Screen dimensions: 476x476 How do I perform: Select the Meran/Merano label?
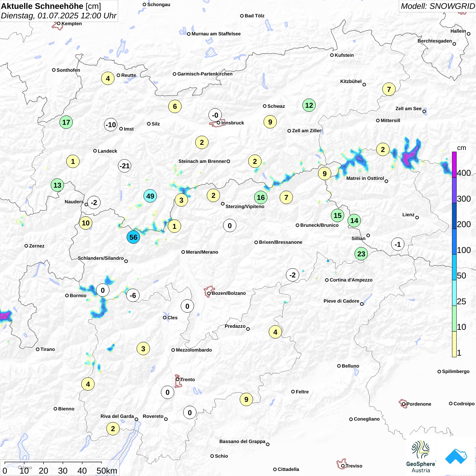pyautogui.click(x=202, y=252)
